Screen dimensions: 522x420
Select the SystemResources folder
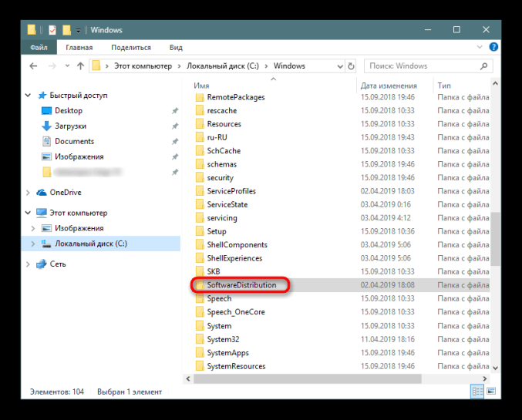(236, 366)
